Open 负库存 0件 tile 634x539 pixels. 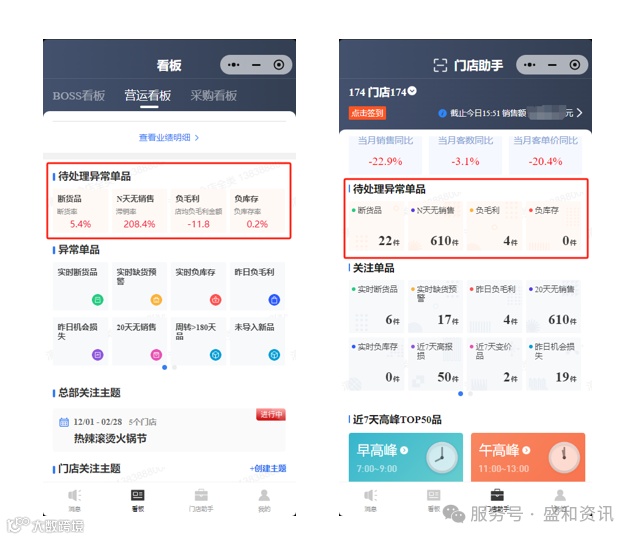(554, 226)
